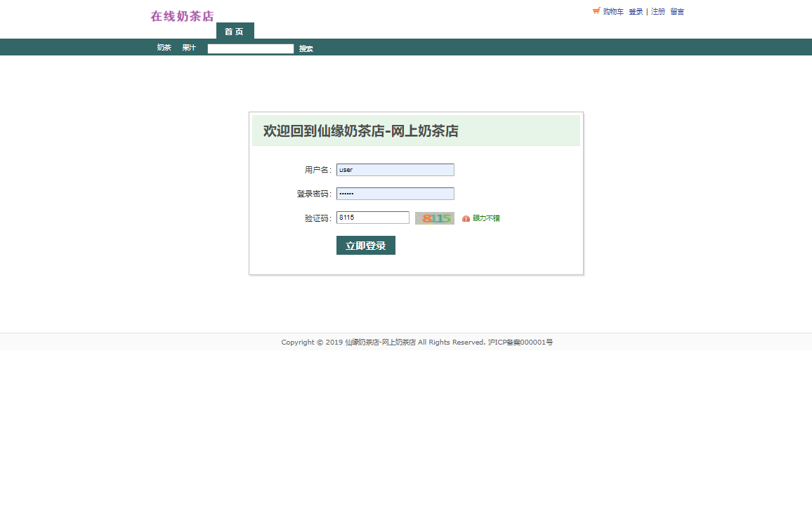Click the search text box in the navbar
The width and height of the screenshot is (812, 532).
250,48
